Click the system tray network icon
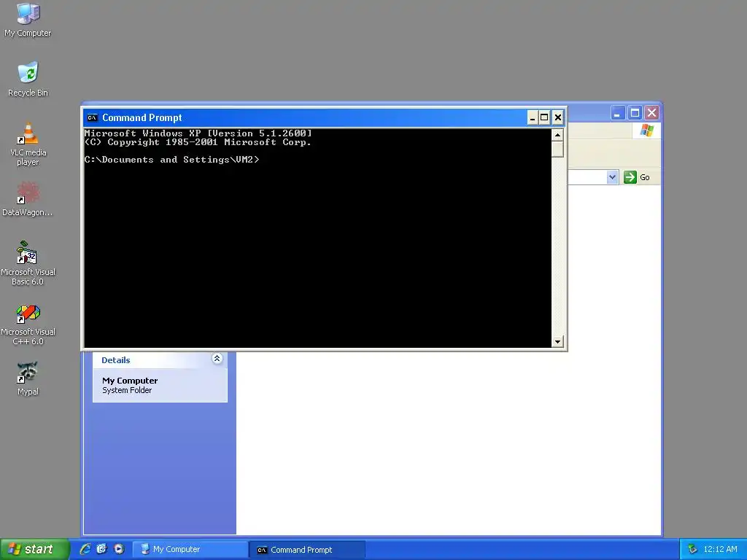747x560 pixels. [692, 549]
